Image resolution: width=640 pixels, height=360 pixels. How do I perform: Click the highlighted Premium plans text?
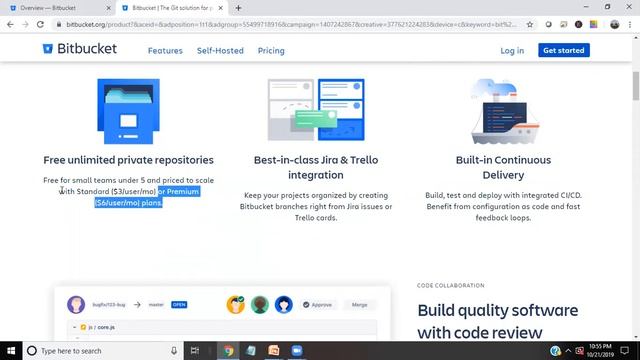147,197
